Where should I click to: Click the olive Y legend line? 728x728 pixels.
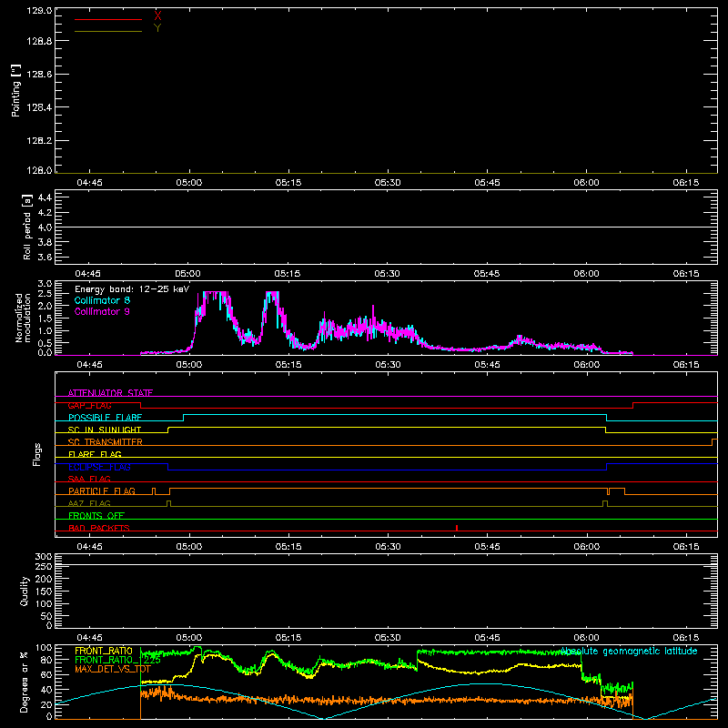click(x=108, y=31)
